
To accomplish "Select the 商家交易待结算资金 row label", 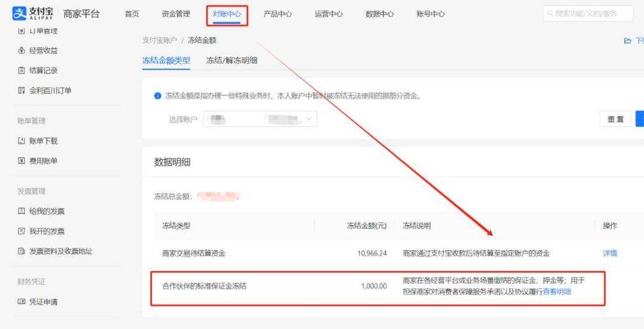I will (x=194, y=253).
